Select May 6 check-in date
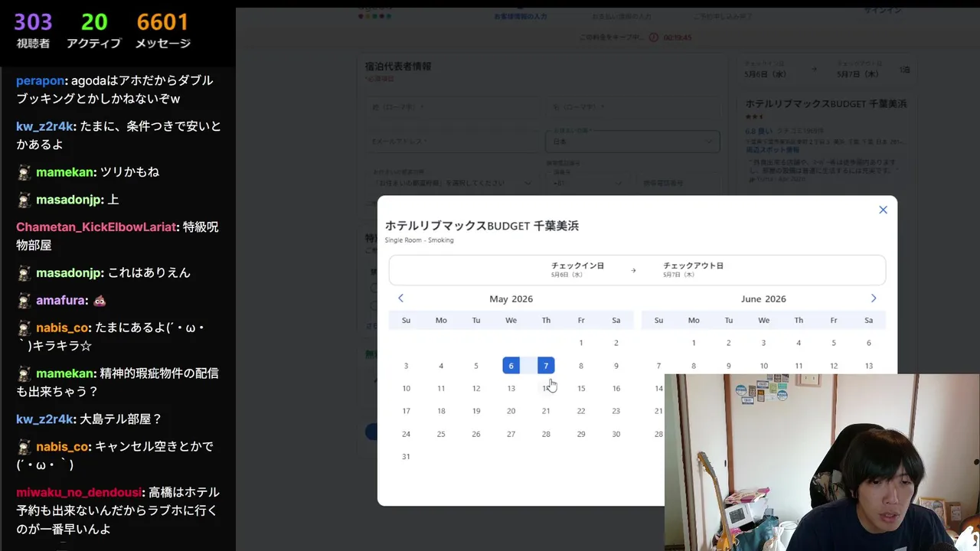Image resolution: width=980 pixels, height=551 pixels. click(511, 366)
